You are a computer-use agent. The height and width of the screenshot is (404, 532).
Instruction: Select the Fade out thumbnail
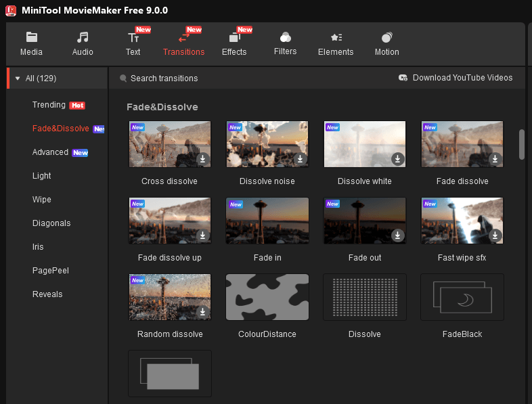[365, 221]
